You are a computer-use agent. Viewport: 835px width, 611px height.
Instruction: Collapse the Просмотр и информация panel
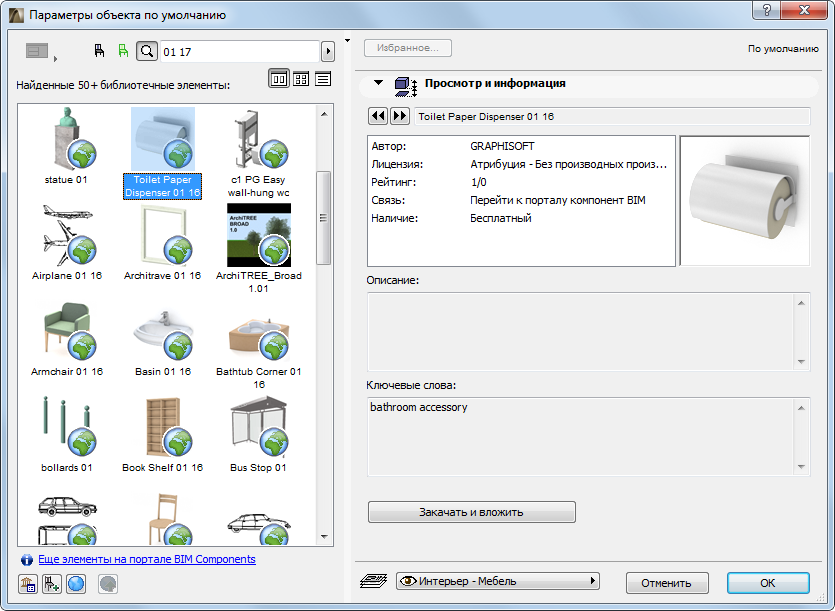pos(378,83)
